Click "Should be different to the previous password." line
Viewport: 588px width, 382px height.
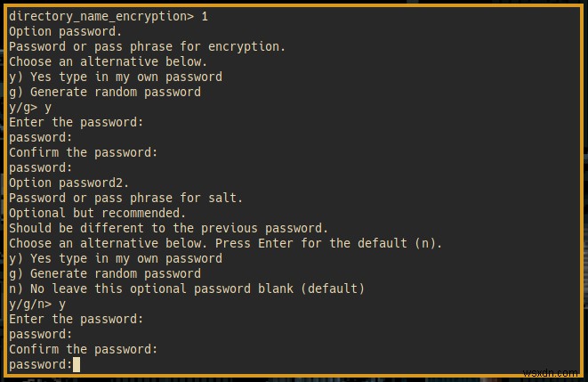pos(168,228)
